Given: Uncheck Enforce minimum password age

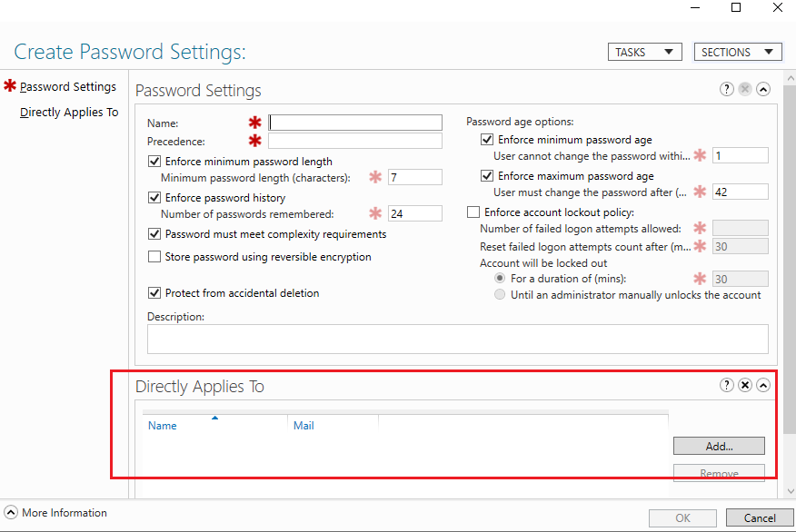Looking at the screenshot, I should [487, 140].
